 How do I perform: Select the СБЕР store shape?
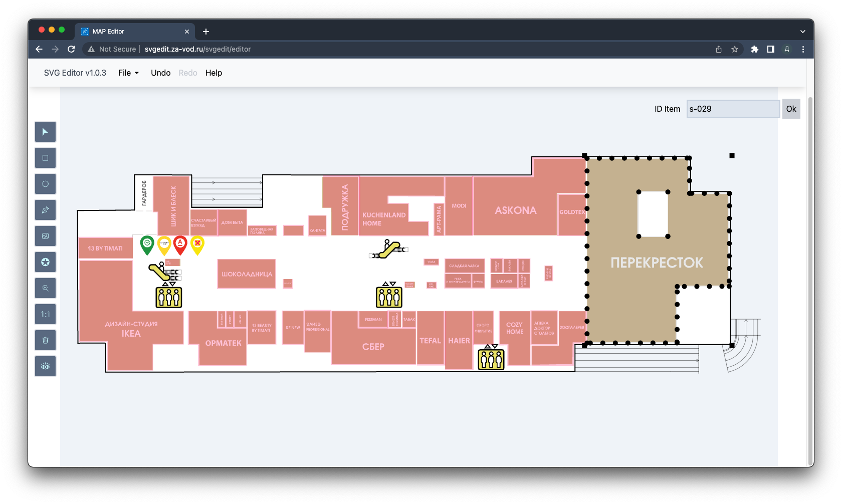tap(373, 347)
